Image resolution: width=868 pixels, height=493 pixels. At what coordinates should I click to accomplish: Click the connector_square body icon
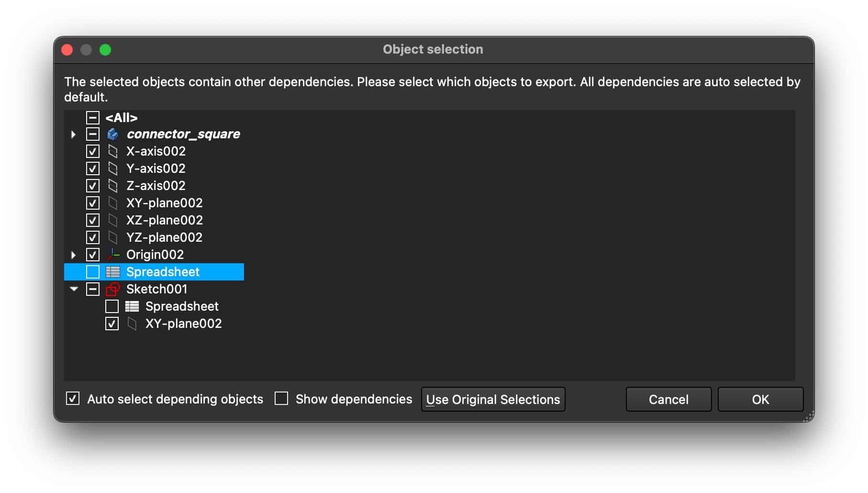tap(113, 134)
